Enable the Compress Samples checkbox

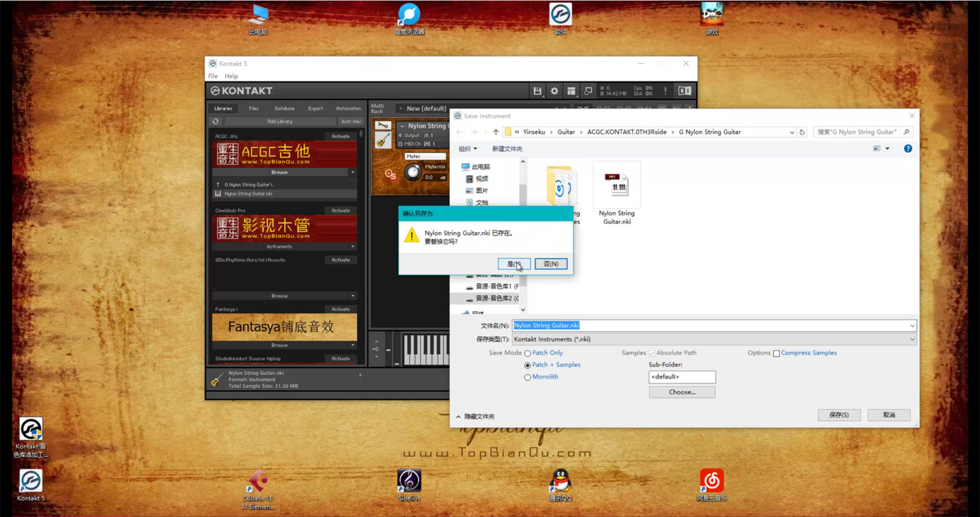point(776,353)
